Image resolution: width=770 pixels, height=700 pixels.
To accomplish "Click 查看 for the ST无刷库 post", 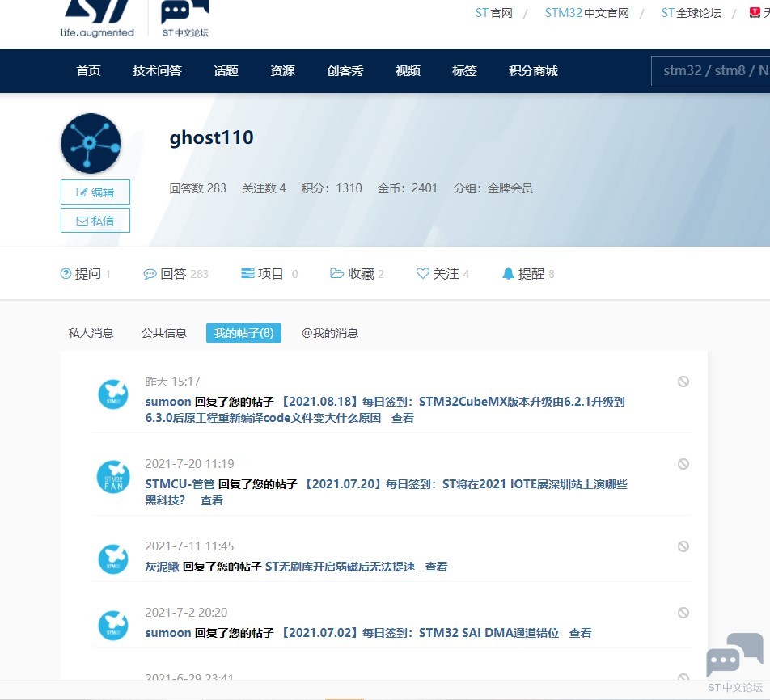I will pyautogui.click(x=437, y=567).
